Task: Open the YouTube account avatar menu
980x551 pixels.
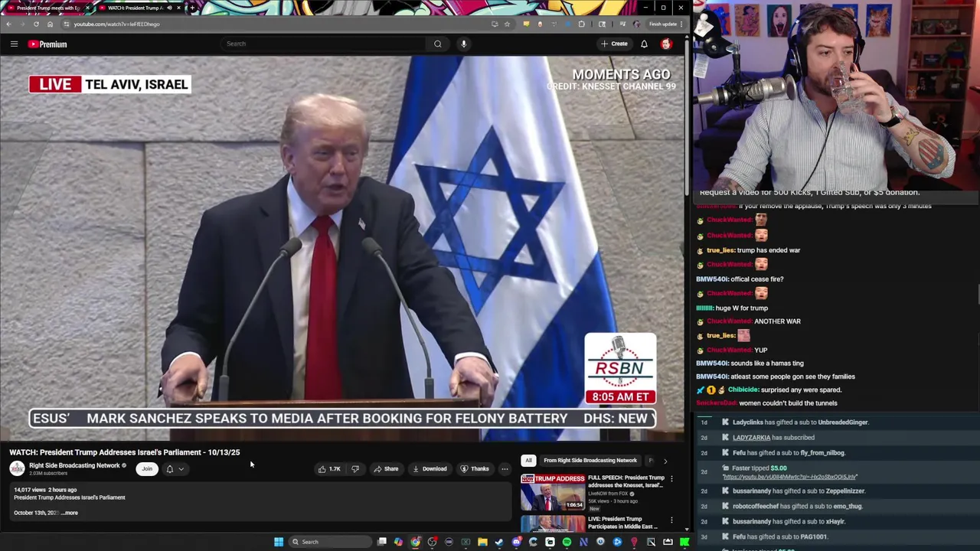Action: [666, 44]
